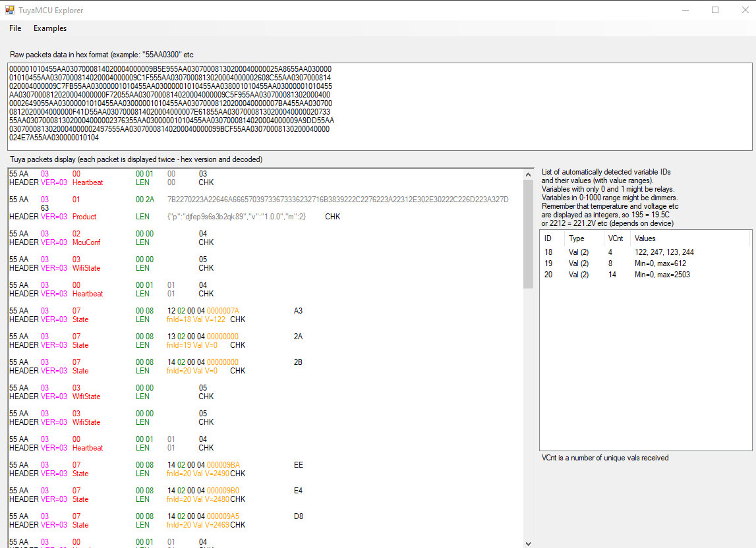
Task: Select the variable row with ID 18
Action: coord(645,252)
